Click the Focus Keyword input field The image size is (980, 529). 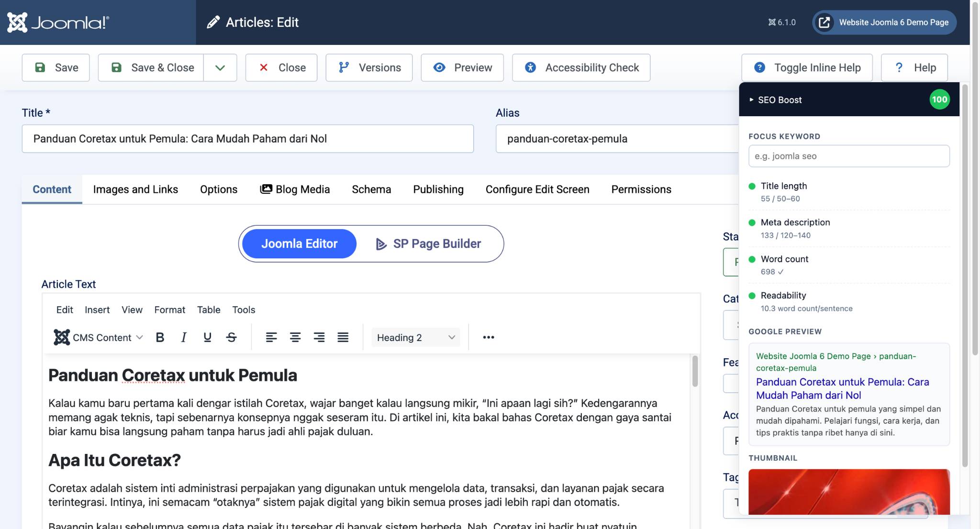pos(849,156)
